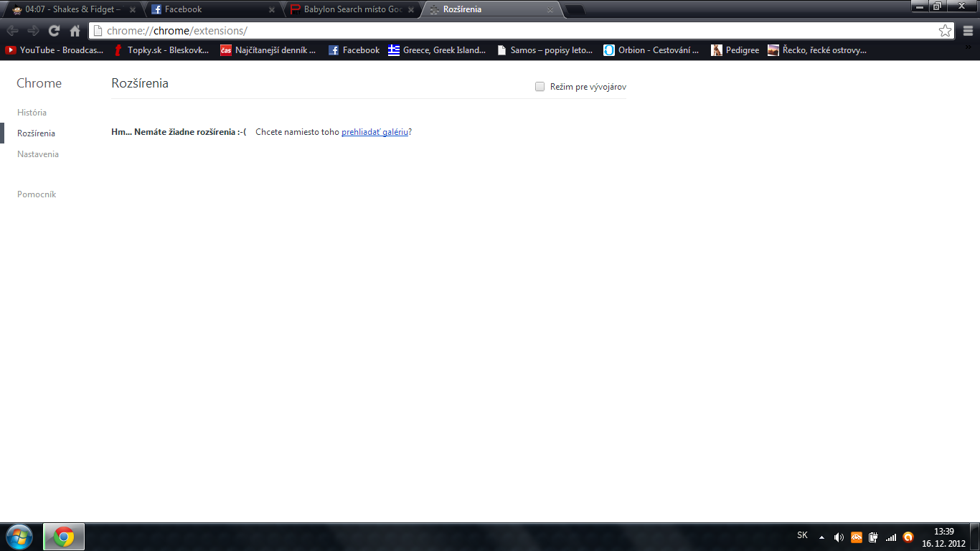Go back to the previous page
This screenshot has width=980, height=551.
coord(12,31)
